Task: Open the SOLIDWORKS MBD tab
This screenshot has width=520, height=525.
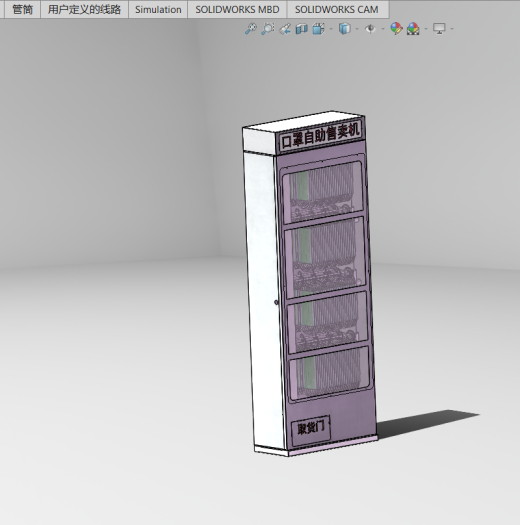Action: 237,9
